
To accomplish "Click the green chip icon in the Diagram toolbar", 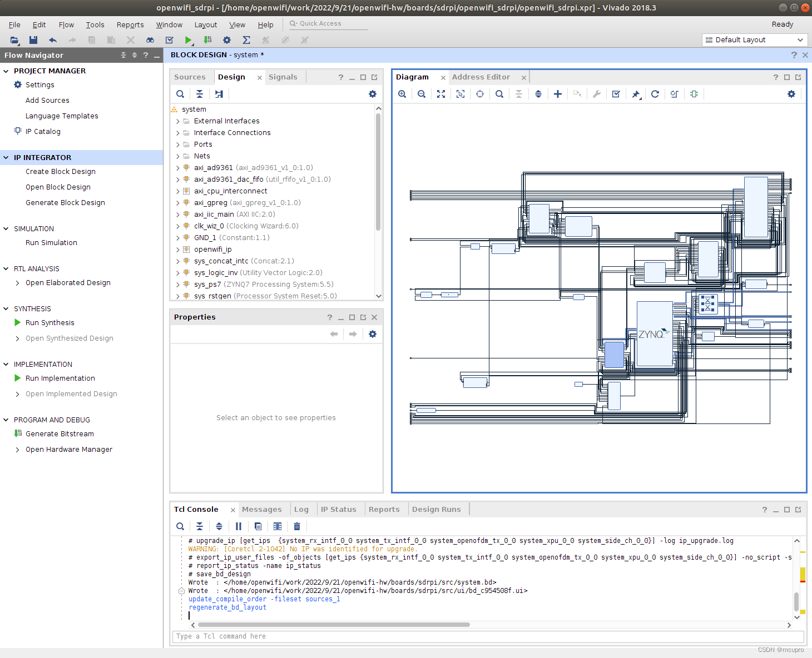I will (694, 94).
